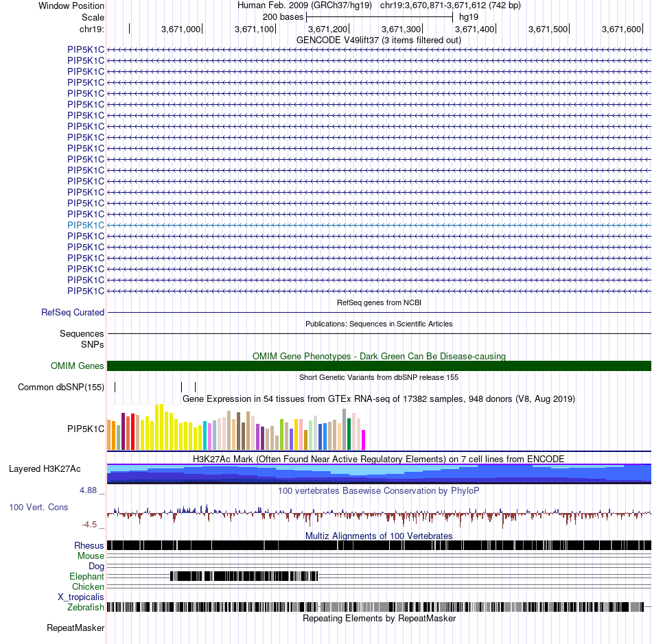Click the 'Common dbSNP(155)' track label
The width and height of the screenshot is (652, 644).
(x=60, y=387)
